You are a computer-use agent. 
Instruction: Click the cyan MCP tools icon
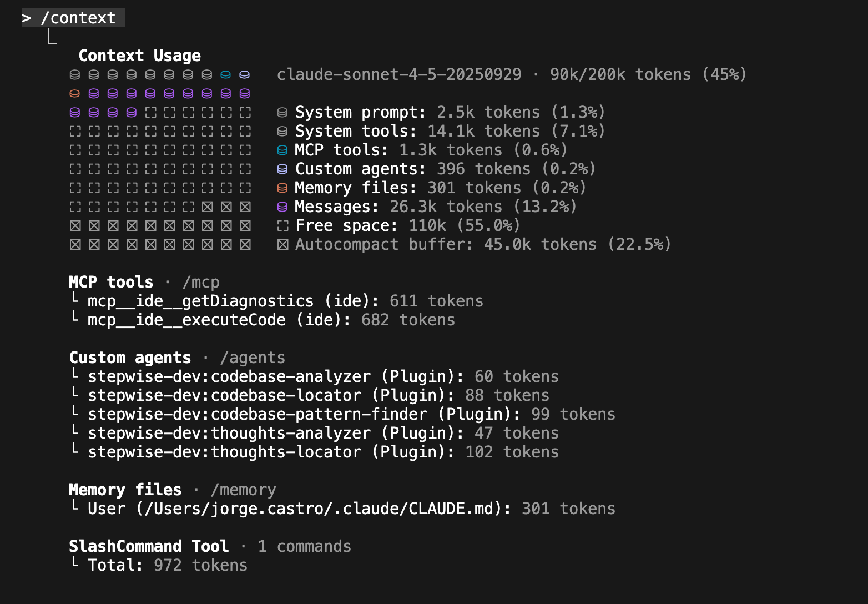pos(282,150)
